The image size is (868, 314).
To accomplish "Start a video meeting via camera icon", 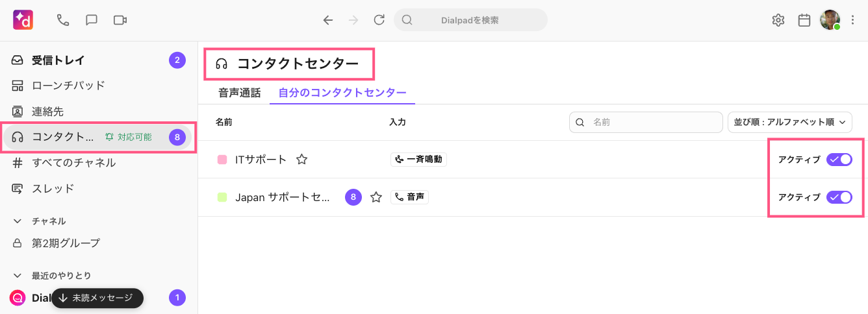I will tap(120, 20).
